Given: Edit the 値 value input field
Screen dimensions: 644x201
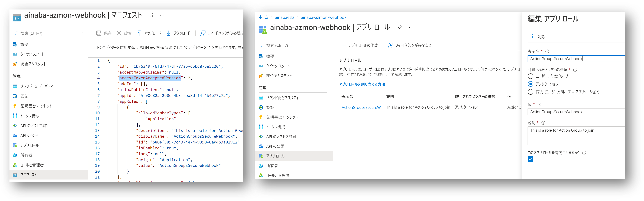Looking at the screenshot, I should [x=576, y=112].
